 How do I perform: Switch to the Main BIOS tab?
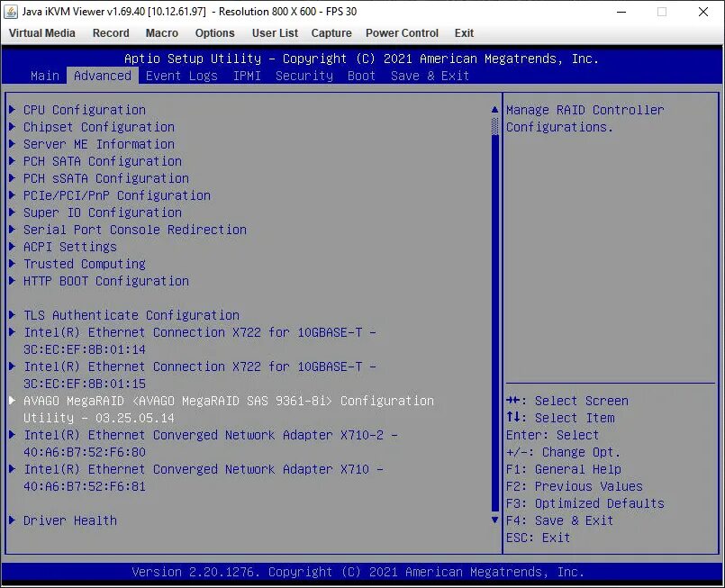pos(45,76)
